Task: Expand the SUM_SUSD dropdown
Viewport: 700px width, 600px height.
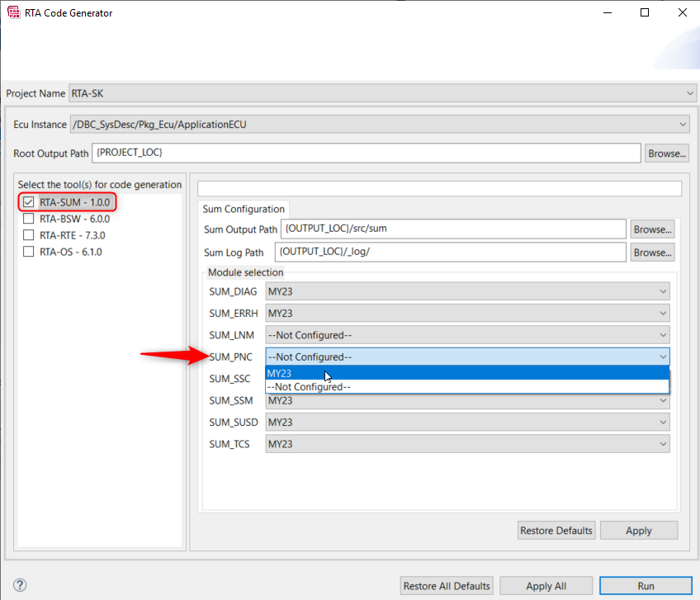Action: pyautogui.click(x=467, y=423)
